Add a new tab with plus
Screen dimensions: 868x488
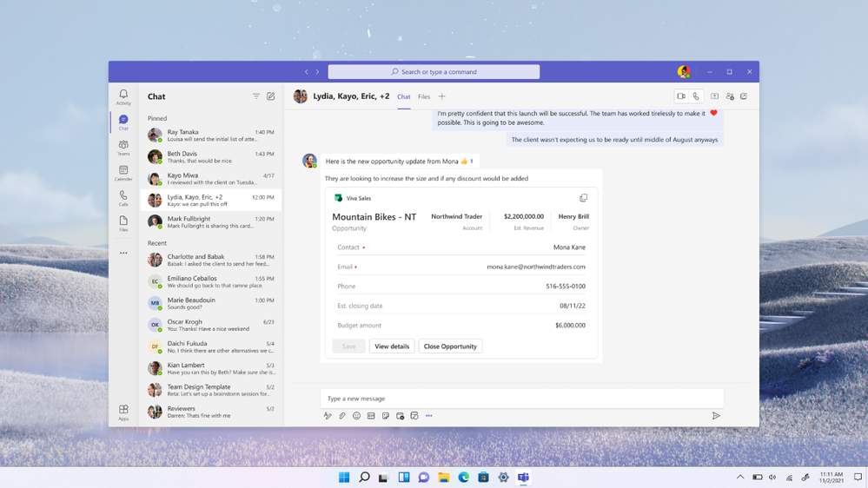click(x=441, y=96)
